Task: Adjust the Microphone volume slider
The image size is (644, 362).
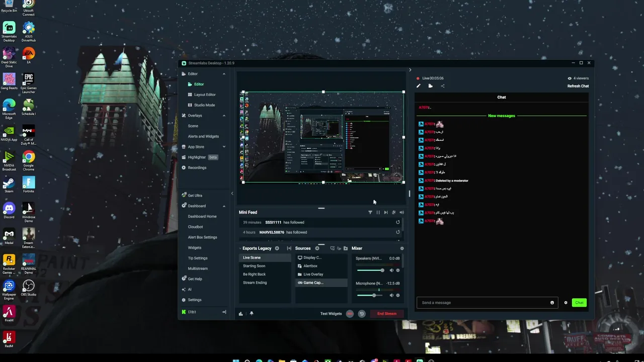Action: 371,295
